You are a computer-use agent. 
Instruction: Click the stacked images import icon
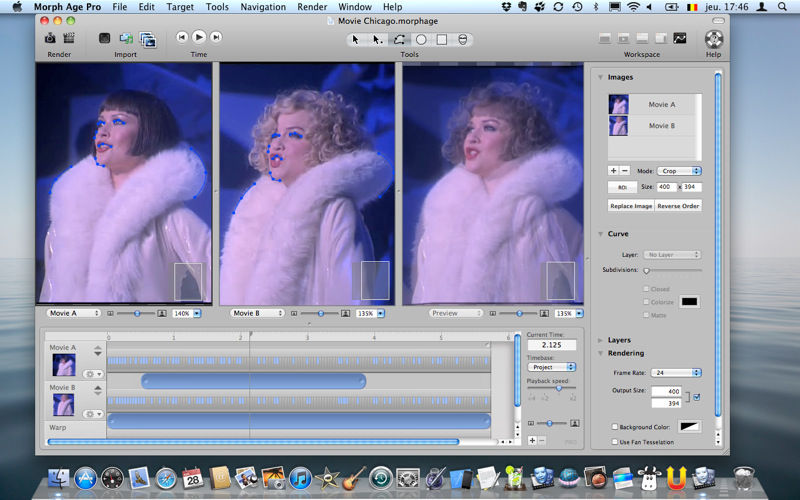pos(148,39)
